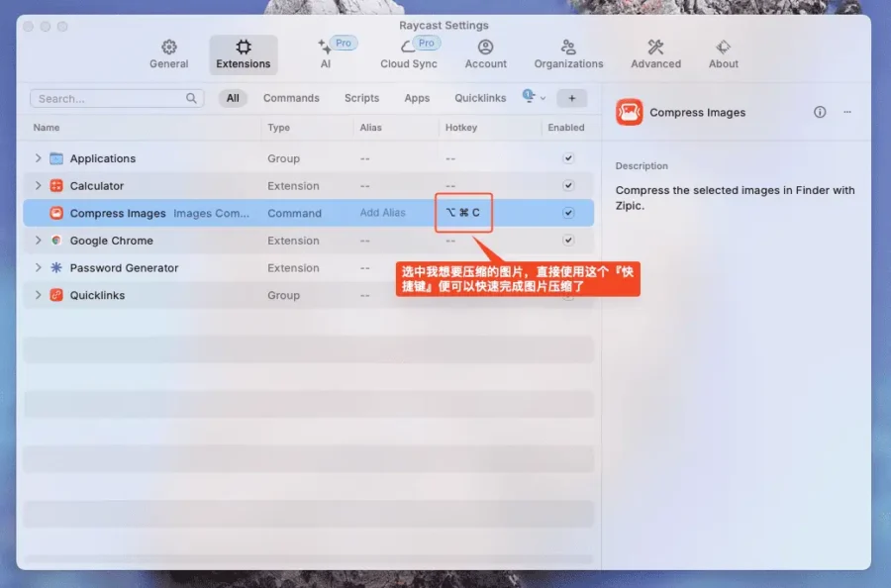
Task: Click the Hotkey column header
Action: [x=460, y=128]
